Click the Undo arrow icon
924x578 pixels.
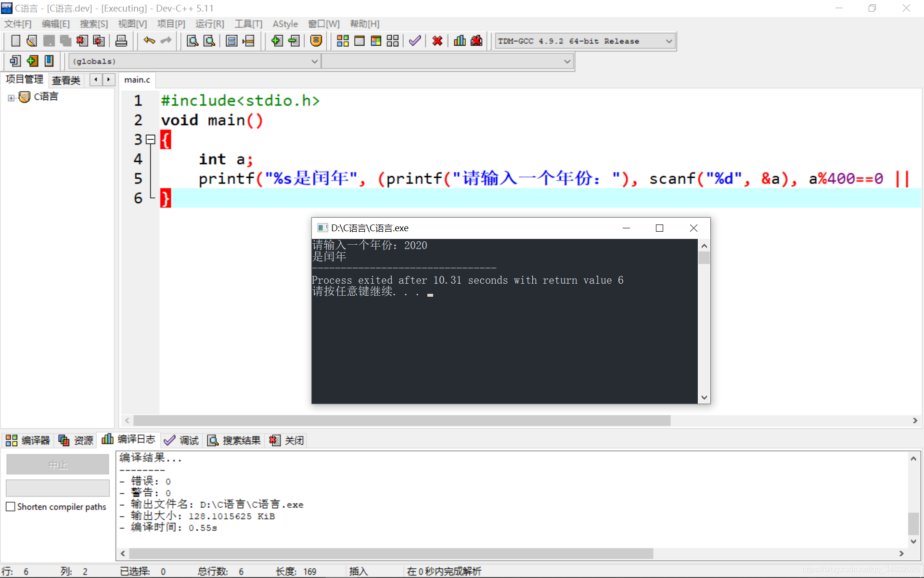pyautogui.click(x=149, y=41)
